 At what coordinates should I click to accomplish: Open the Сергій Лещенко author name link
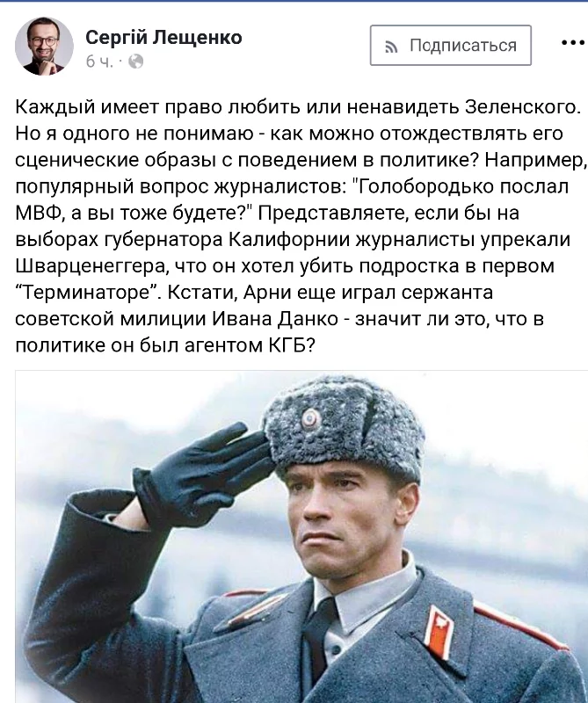tap(163, 37)
